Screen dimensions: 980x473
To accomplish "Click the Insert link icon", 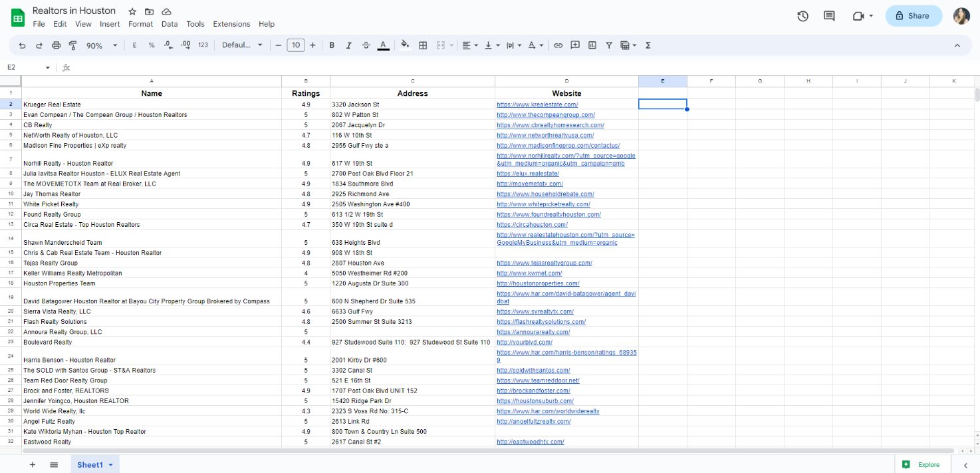I will pos(558,45).
